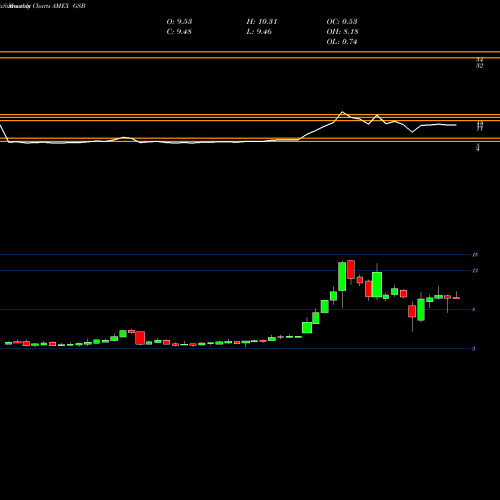
Task: Select the 'H: 10.31' high value
Action: (262, 22)
